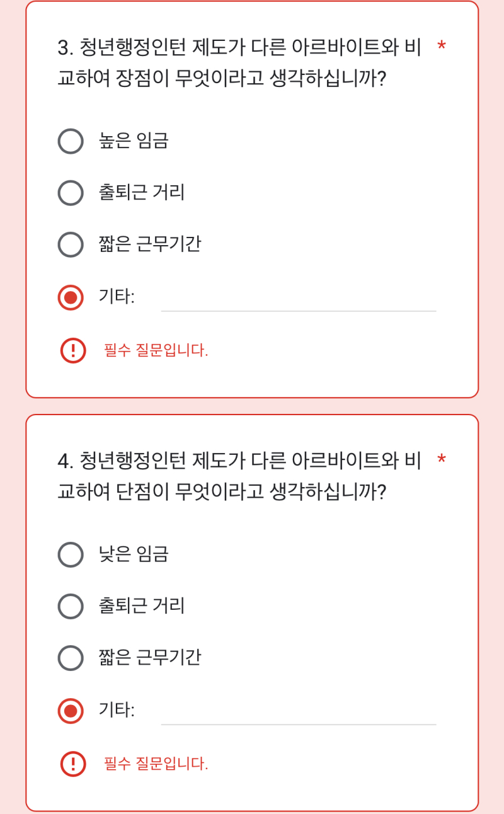Screen dimensions: 504x814
Task: Choose '출퇴근 거리' radio in question 3
Action: pos(71,193)
